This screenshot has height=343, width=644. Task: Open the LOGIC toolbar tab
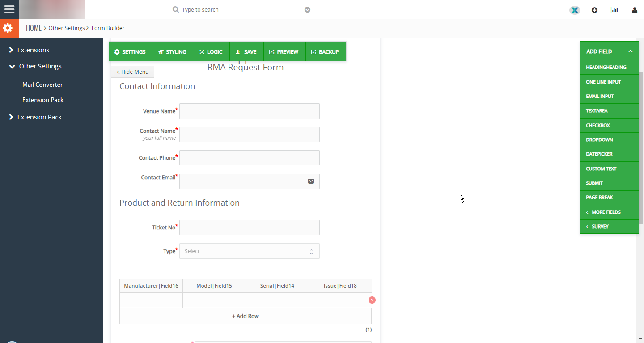pyautogui.click(x=211, y=51)
